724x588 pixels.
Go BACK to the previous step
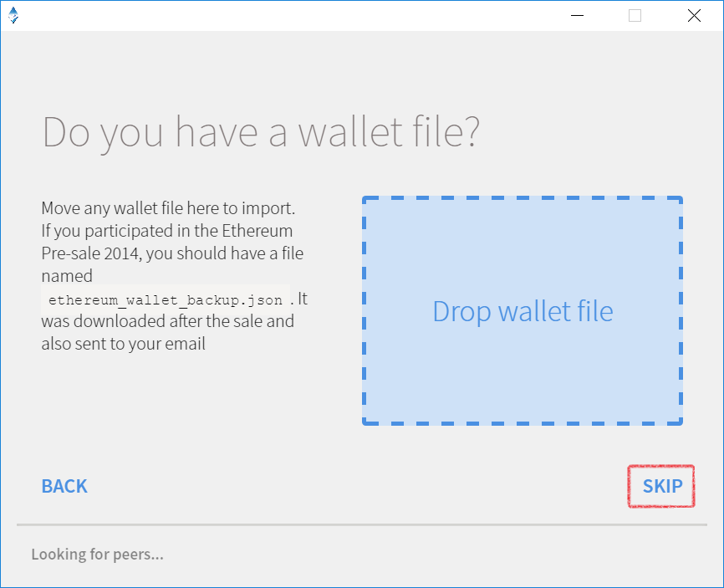click(64, 486)
